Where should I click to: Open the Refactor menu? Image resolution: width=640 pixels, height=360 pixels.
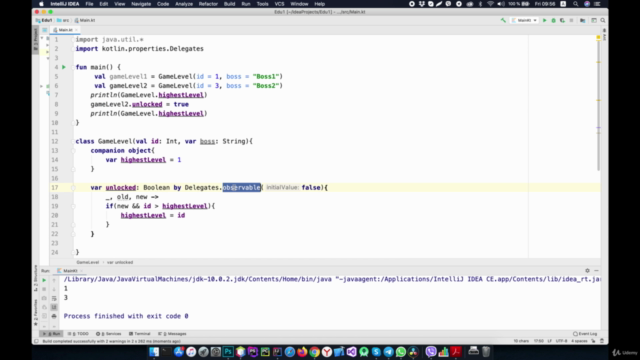pos(208,4)
